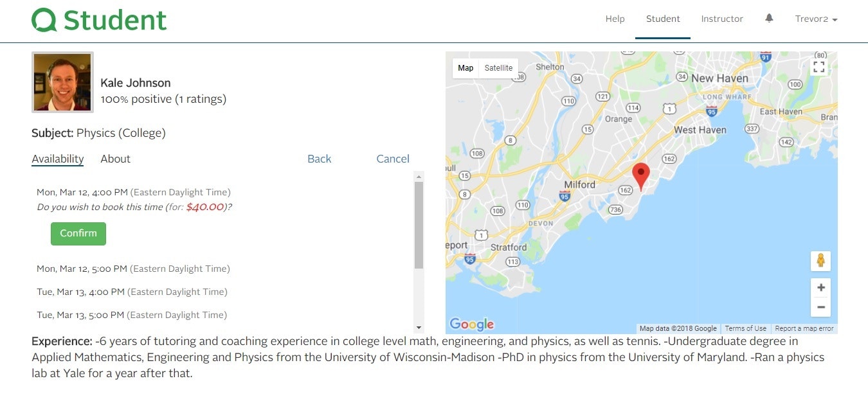Click the notifications bell icon
The height and width of the screenshot is (408, 868).
pos(769,19)
